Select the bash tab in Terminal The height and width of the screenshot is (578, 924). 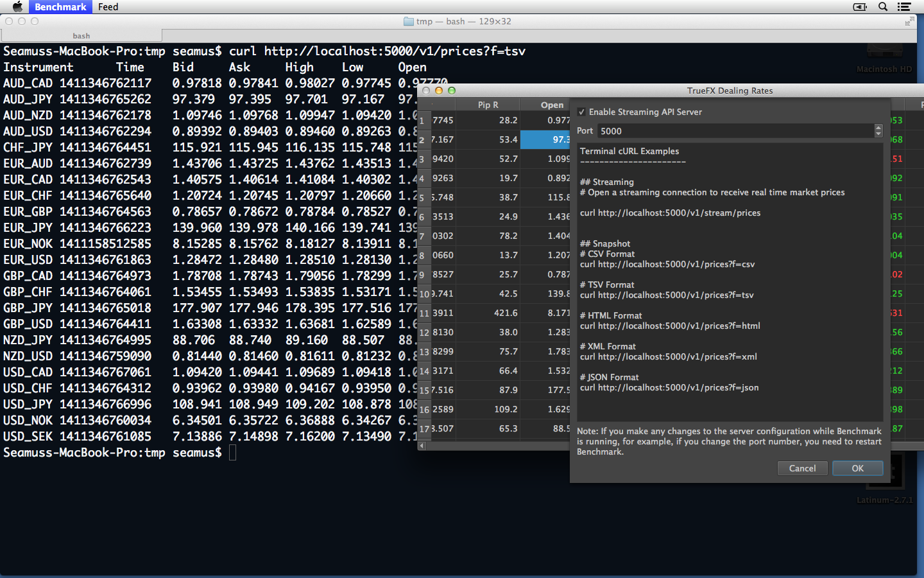pos(81,36)
